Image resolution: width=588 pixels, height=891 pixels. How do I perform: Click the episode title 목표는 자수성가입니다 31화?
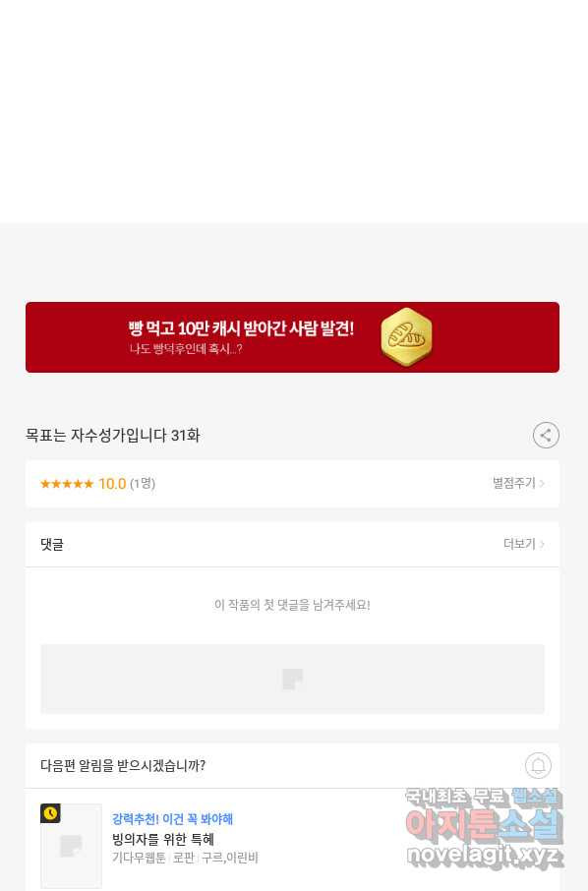112,436
